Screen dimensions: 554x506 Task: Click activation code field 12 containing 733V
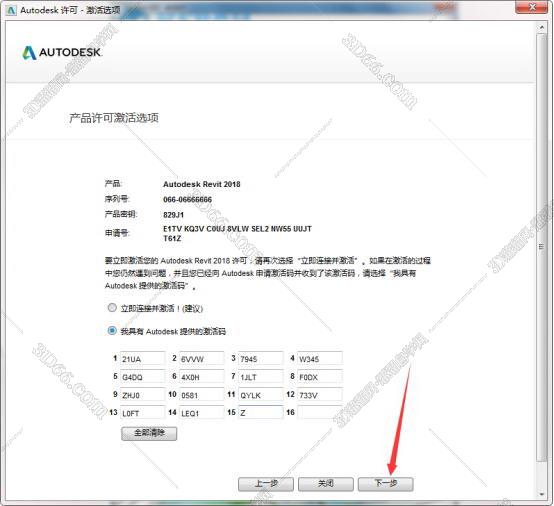[319, 395]
